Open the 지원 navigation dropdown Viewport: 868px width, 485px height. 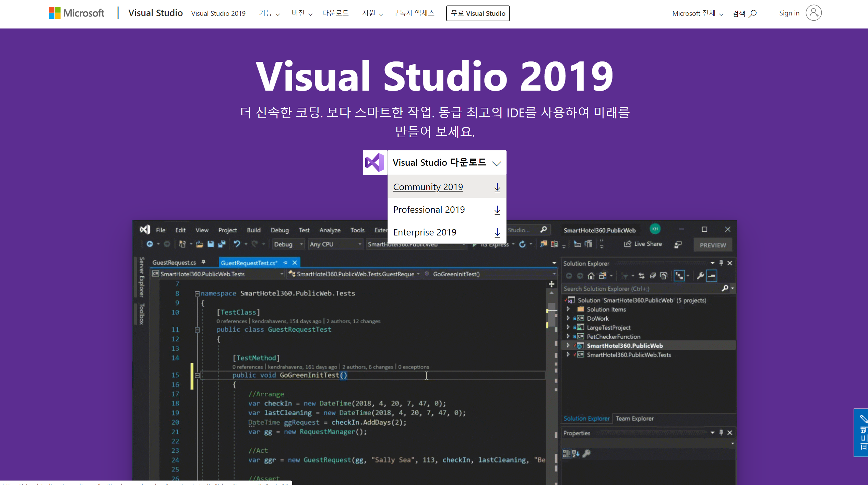[372, 13]
